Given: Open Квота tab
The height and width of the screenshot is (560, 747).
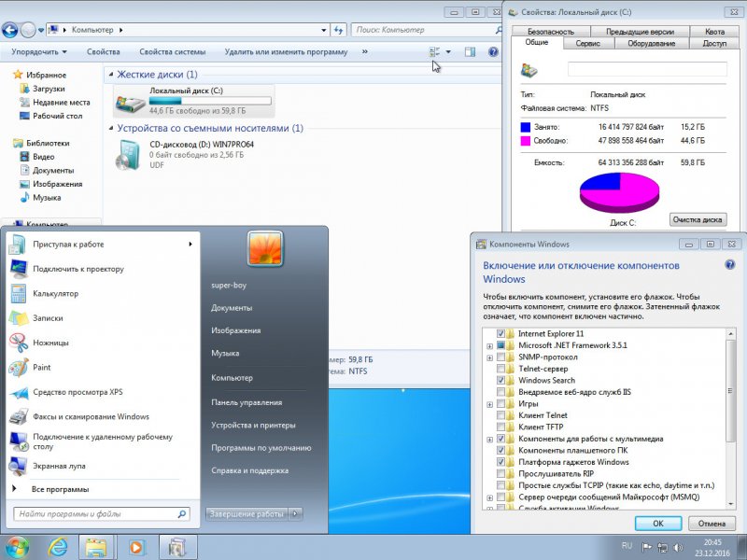Looking at the screenshot, I should pyautogui.click(x=714, y=32).
